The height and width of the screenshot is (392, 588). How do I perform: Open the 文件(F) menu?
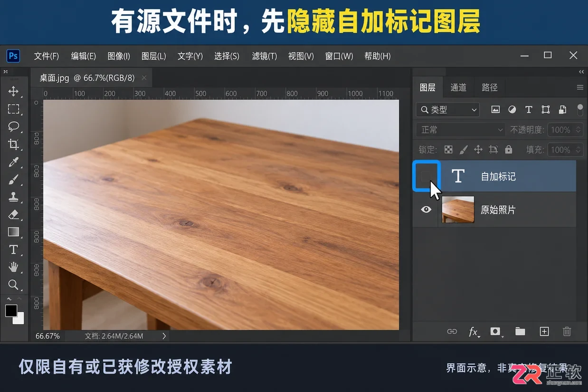tap(47, 56)
